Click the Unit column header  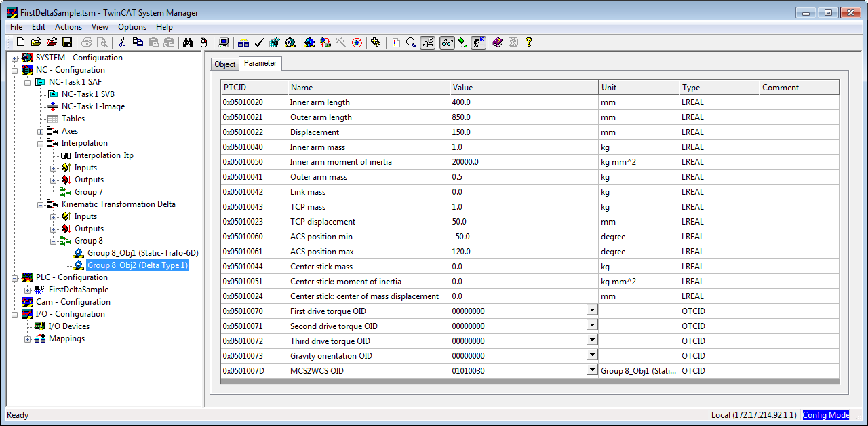[639, 88]
